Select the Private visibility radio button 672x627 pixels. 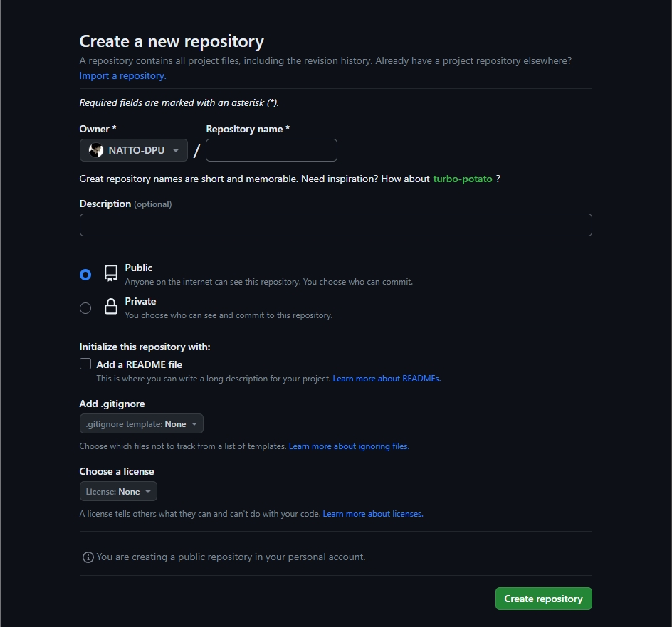click(x=85, y=308)
